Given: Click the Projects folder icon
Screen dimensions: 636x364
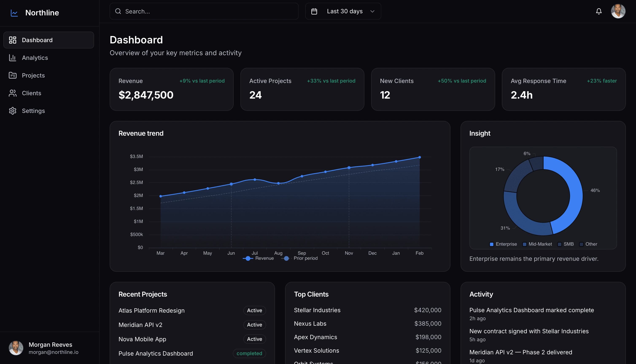Looking at the screenshot, I should pos(12,75).
